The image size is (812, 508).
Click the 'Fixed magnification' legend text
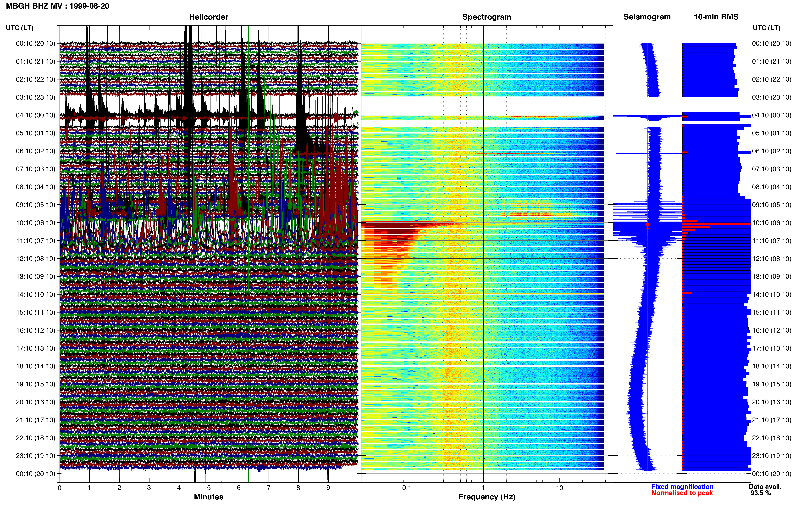tap(682, 486)
